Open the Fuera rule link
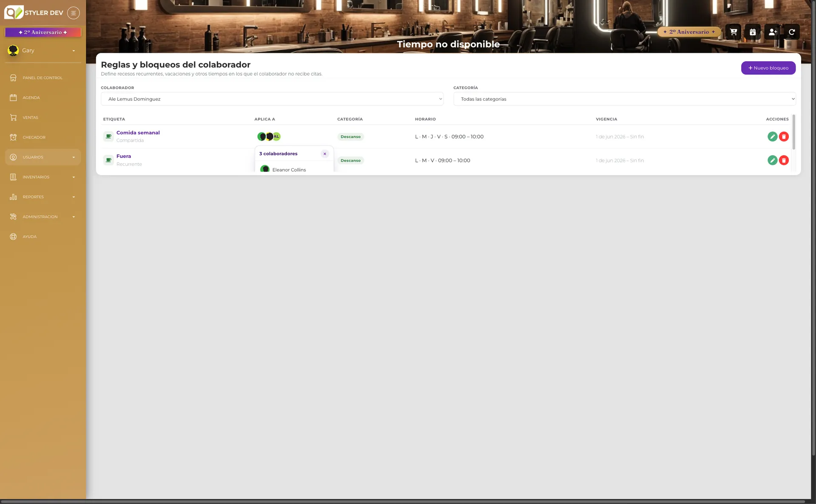The width and height of the screenshot is (816, 504). 124,156
